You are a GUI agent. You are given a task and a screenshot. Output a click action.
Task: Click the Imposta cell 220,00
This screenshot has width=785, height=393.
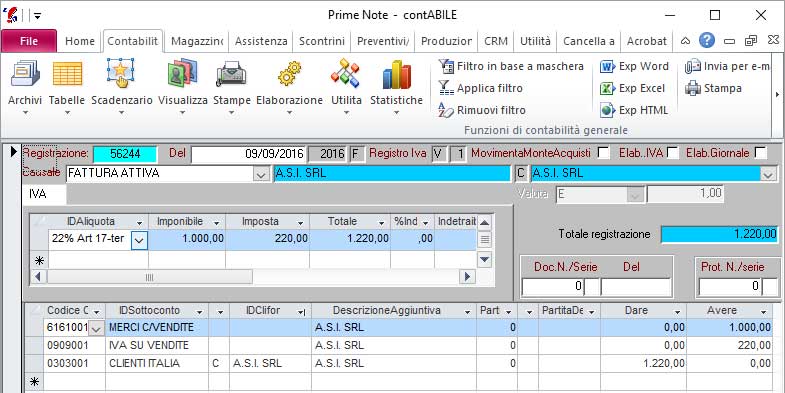coord(267,239)
